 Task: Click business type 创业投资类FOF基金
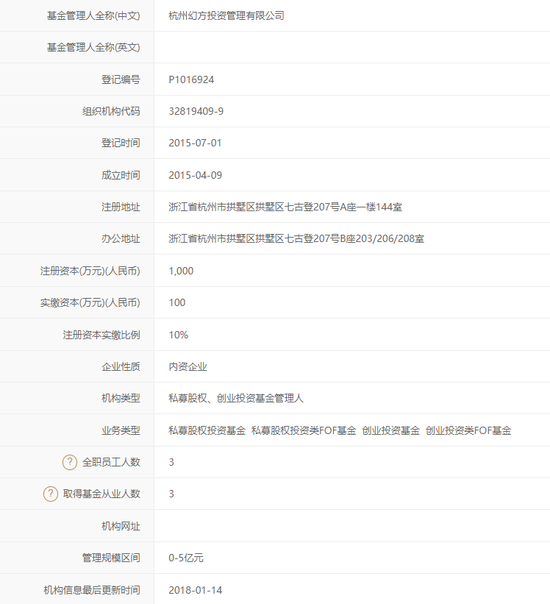click(468, 430)
